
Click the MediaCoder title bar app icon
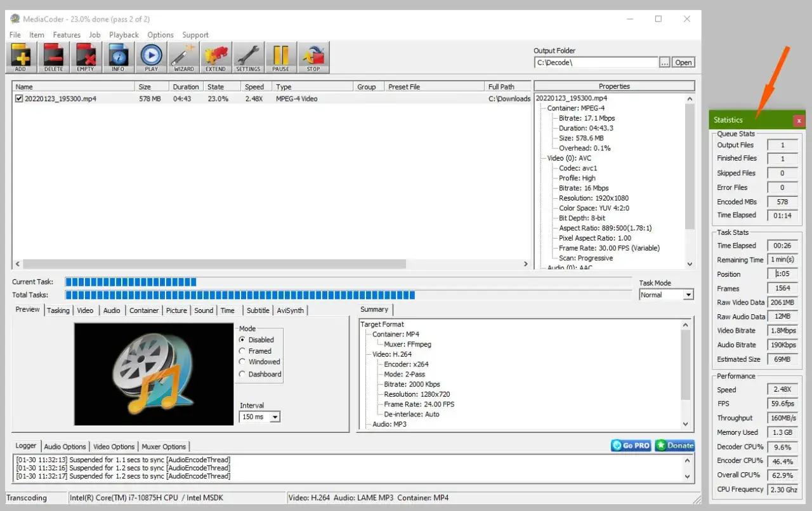(15, 19)
